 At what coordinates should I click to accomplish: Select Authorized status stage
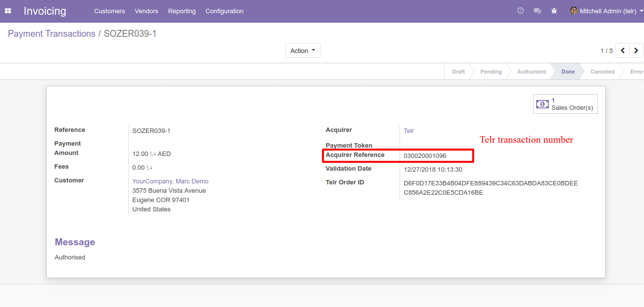point(532,72)
